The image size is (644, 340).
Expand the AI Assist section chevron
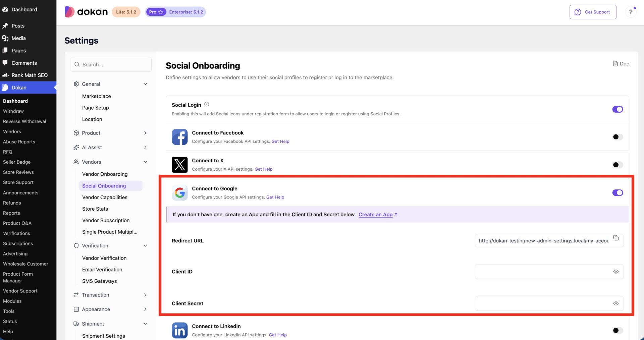point(145,147)
